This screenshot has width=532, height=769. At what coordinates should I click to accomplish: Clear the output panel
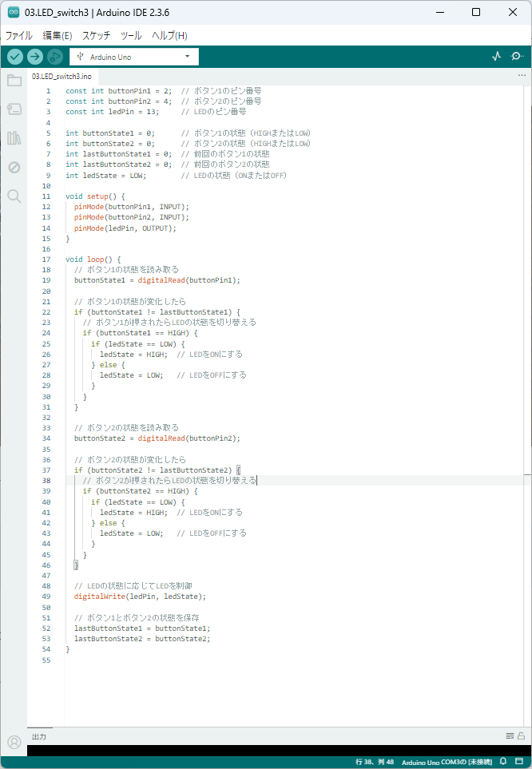pyautogui.click(x=510, y=735)
